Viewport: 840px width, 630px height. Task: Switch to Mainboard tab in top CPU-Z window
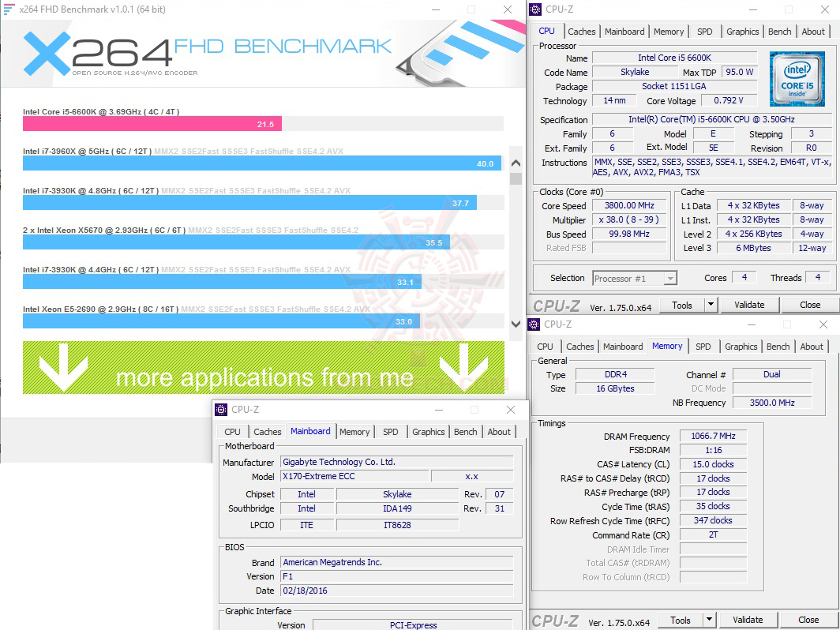pyautogui.click(x=624, y=32)
